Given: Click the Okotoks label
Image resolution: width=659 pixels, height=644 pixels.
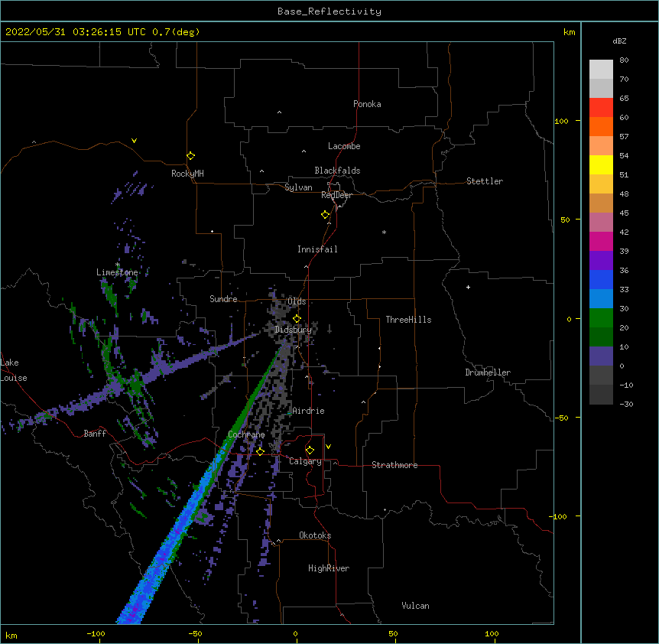Looking at the screenshot, I should [315, 535].
